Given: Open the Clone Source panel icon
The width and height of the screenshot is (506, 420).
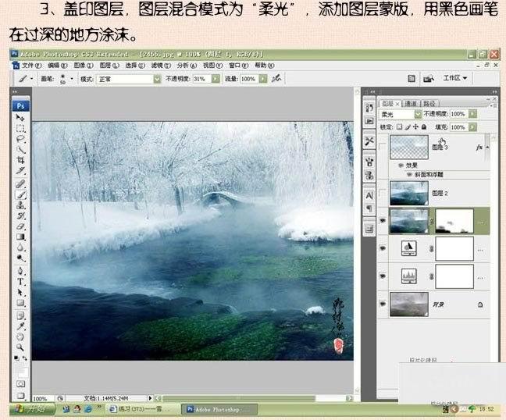Looking at the screenshot, I should tap(369, 176).
